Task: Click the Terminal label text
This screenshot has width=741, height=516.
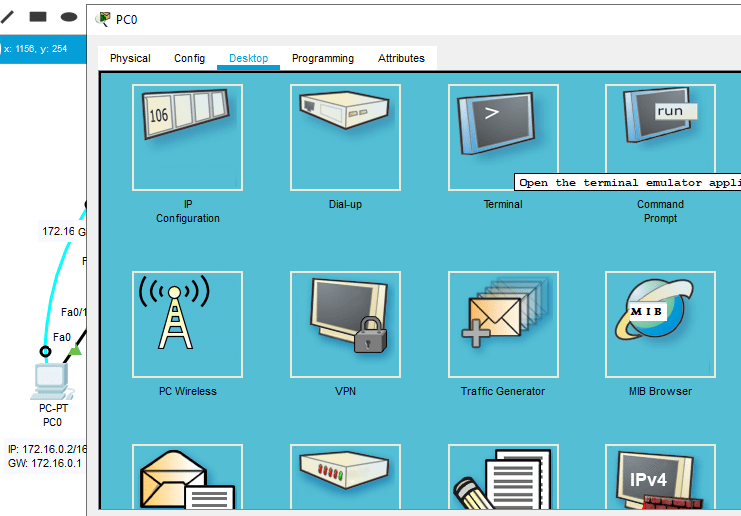Action: pyautogui.click(x=503, y=204)
